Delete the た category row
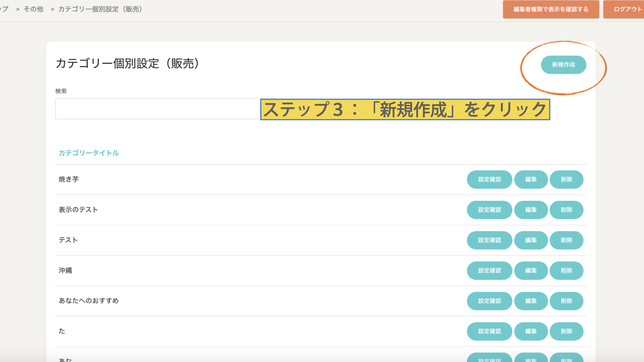The width and height of the screenshot is (644, 362). pos(566,331)
